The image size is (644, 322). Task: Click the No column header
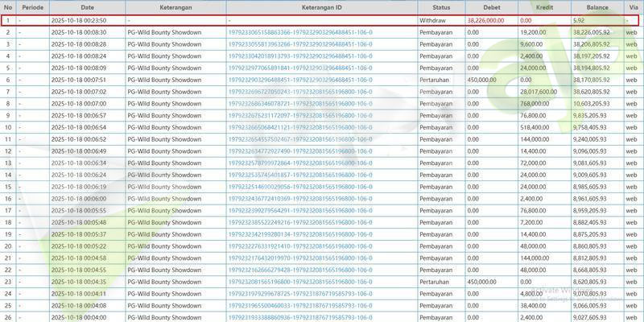coord(8,6)
